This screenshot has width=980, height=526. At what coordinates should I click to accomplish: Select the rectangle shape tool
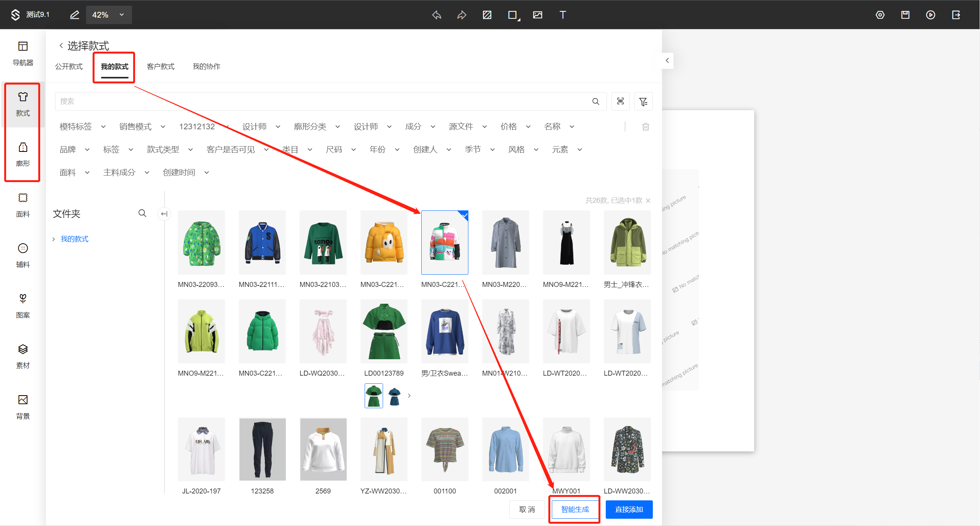tap(513, 15)
